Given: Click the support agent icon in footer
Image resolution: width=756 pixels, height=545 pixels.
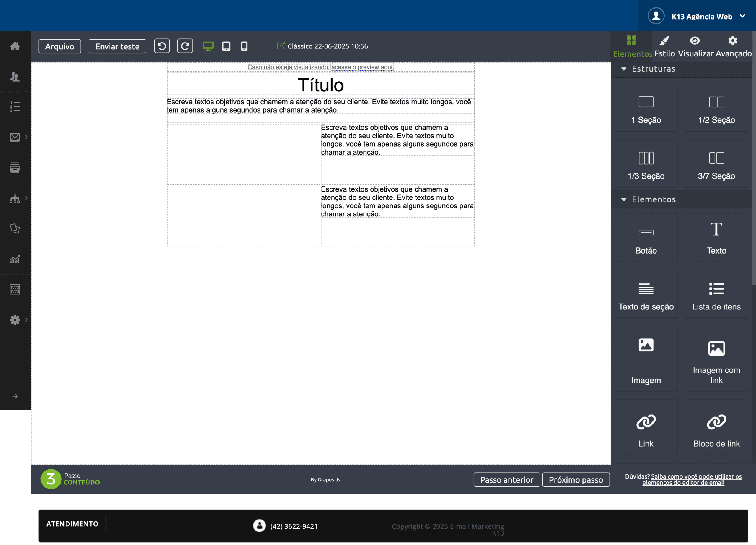Looking at the screenshot, I should (x=259, y=525).
